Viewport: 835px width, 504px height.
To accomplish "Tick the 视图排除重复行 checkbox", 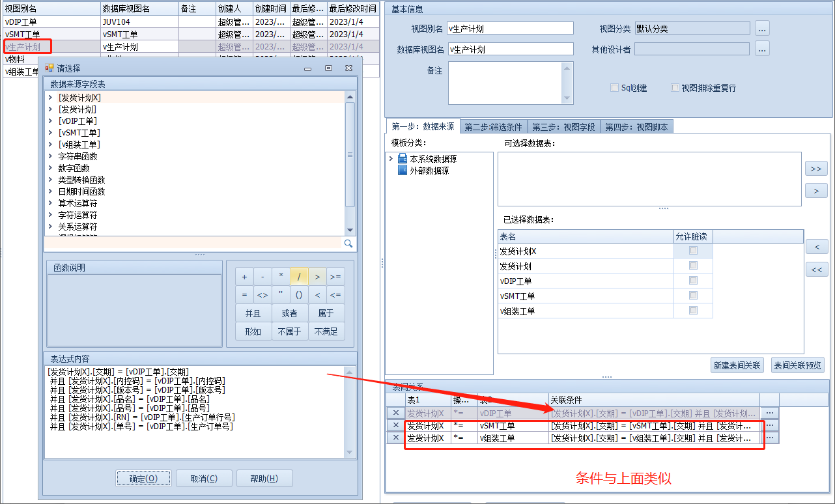I will (675, 88).
